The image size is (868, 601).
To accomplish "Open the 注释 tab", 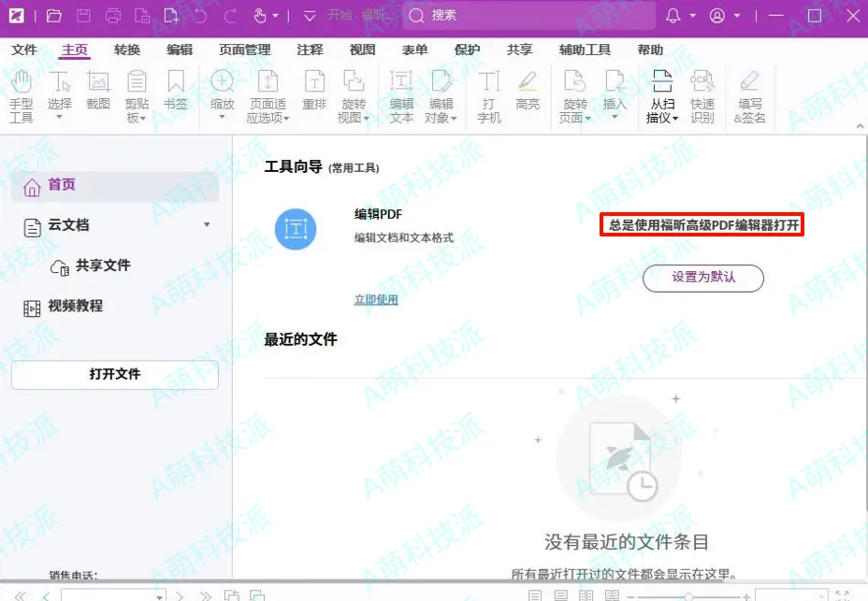I will click(x=310, y=50).
